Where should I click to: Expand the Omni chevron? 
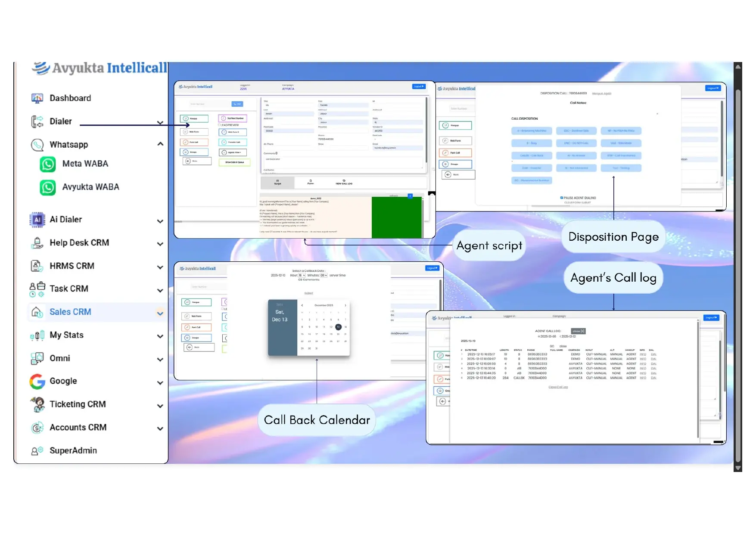[160, 360]
